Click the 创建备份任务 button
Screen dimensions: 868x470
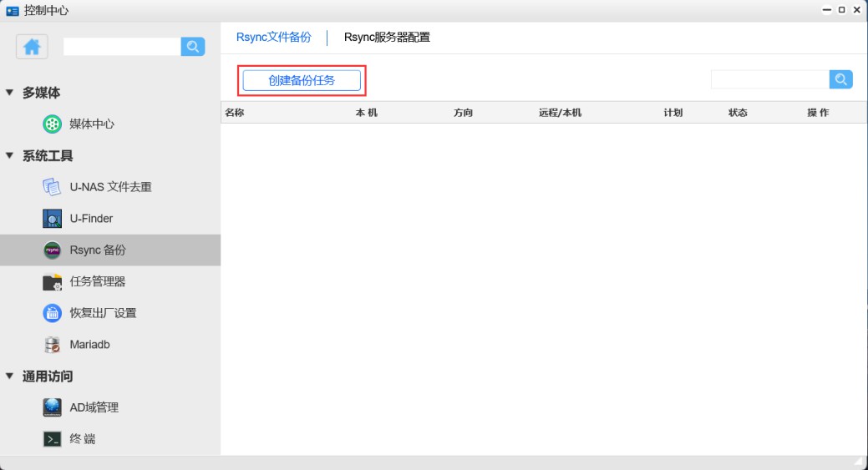click(x=302, y=80)
